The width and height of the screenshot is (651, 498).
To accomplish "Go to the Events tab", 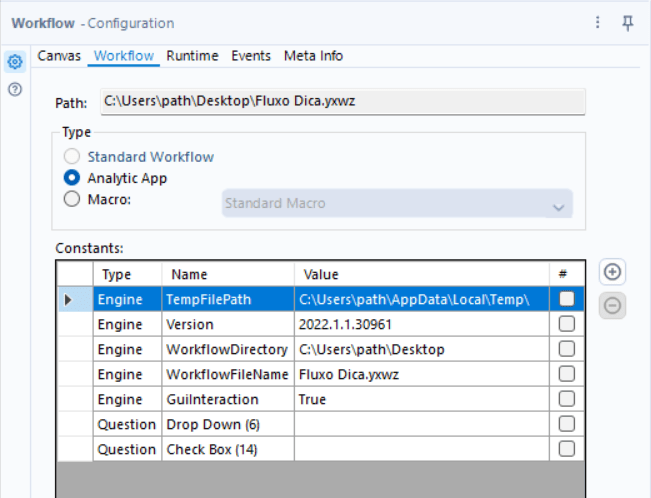I will point(251,56).
